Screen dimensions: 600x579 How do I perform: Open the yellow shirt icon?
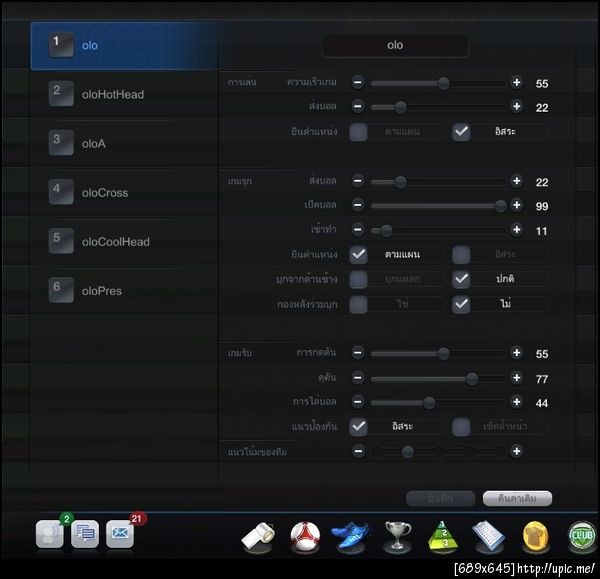536,537
